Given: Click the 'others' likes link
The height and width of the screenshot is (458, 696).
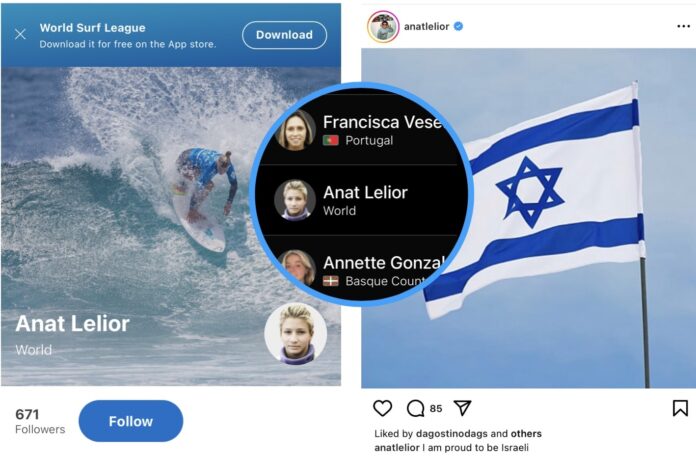Looking at the screenshot, I should pos(526,434).
